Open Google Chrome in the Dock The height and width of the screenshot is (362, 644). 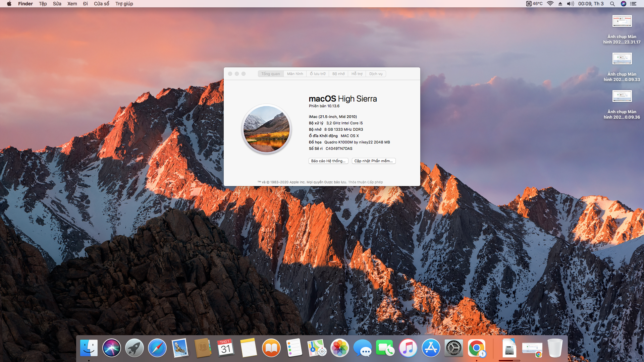(476, 348)
